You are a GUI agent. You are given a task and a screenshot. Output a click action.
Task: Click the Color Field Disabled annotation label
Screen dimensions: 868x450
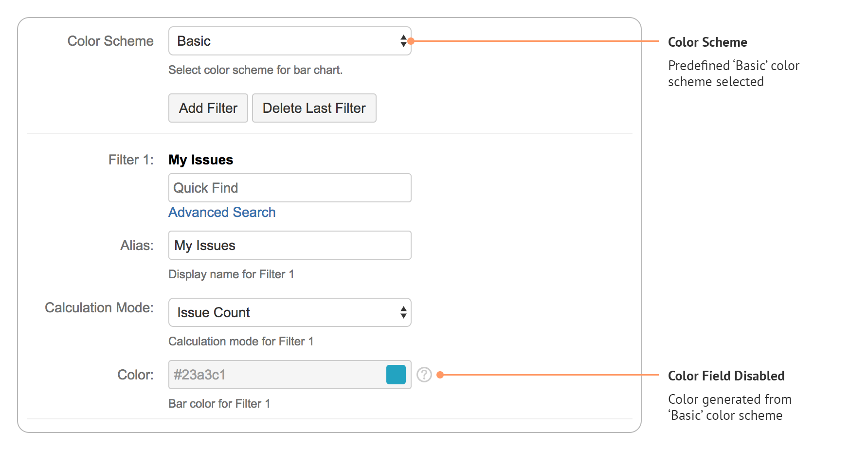pyautogui.click(x=726, y=376)
